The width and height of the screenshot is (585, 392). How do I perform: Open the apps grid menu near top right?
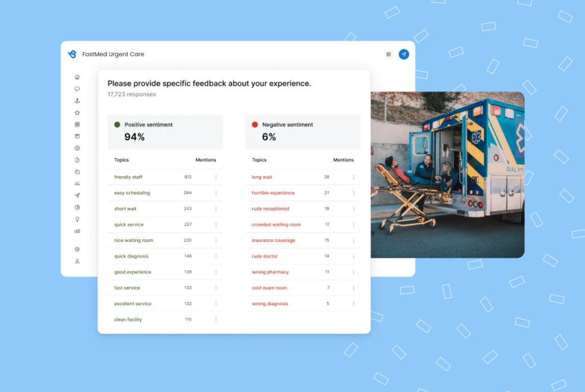[x=388, y=54]
